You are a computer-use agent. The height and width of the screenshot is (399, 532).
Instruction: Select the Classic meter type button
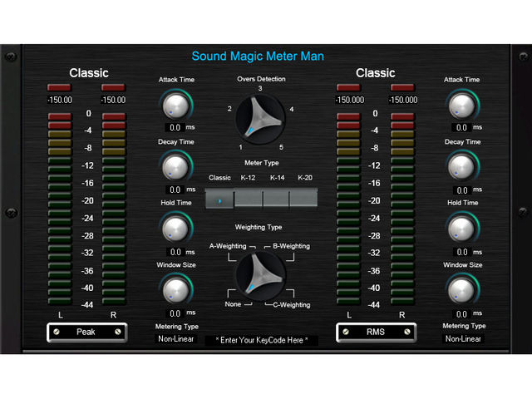click(x=219, y=199)
